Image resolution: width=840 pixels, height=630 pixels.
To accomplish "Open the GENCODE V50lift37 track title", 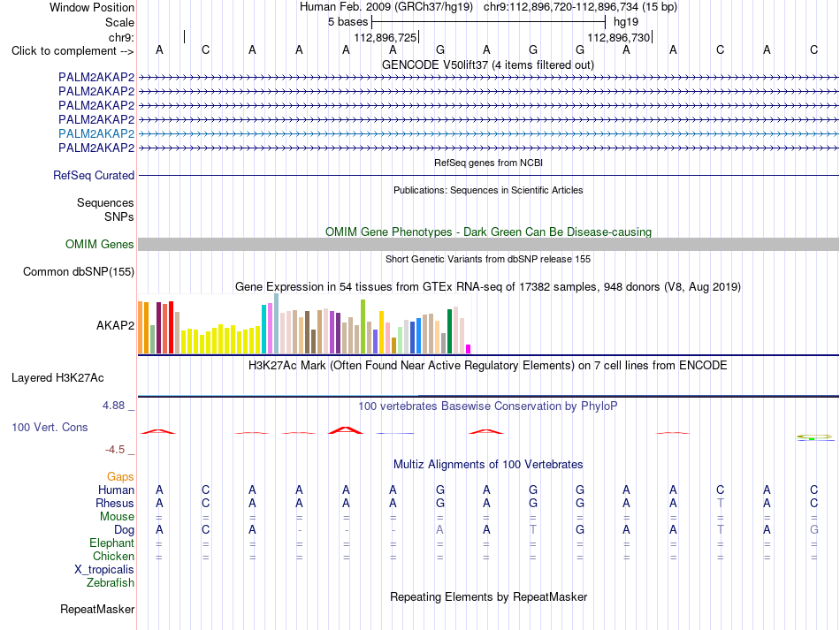I will click(487, 65).
